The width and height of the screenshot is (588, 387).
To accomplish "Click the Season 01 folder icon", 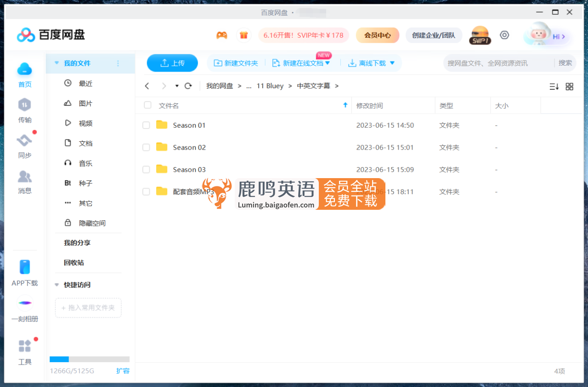I will pos(162,125).
